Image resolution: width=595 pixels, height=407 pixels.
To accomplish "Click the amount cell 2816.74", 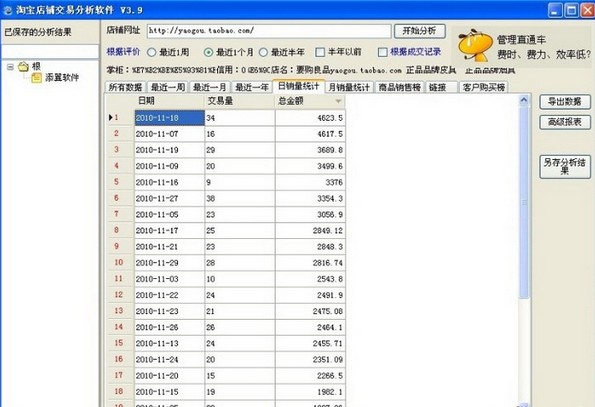I will (x=310, y=263).
